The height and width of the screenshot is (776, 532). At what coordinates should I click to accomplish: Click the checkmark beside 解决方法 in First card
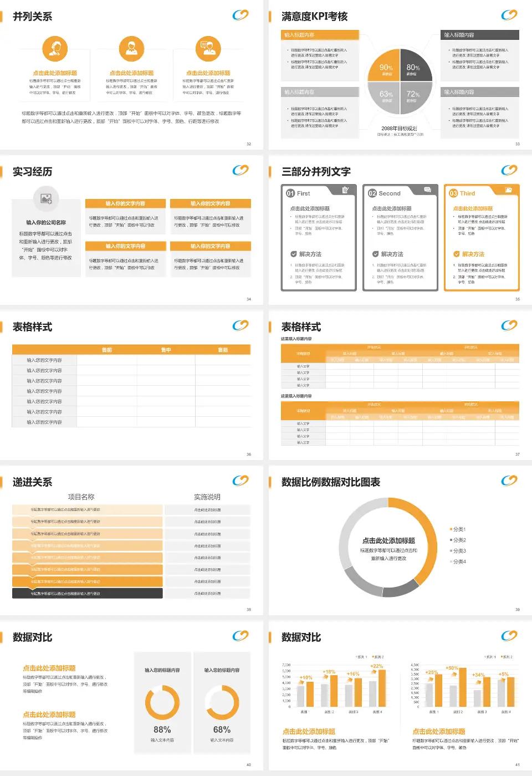(x=294, y=254)
